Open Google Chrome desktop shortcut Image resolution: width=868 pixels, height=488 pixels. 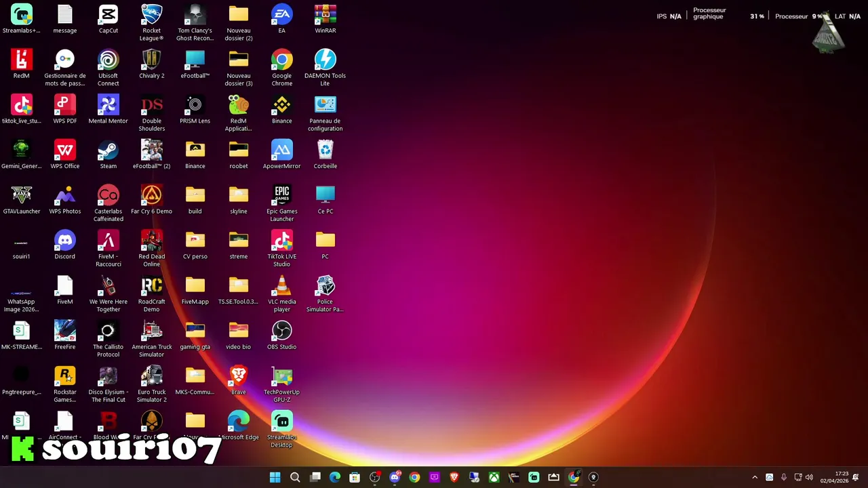tap(281, 68)
